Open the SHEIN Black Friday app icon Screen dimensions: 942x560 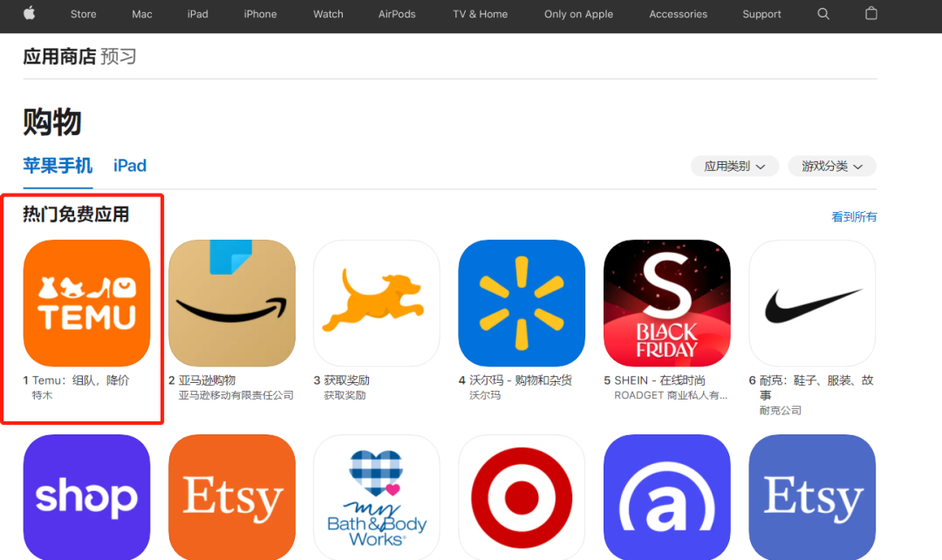(667, 304)
